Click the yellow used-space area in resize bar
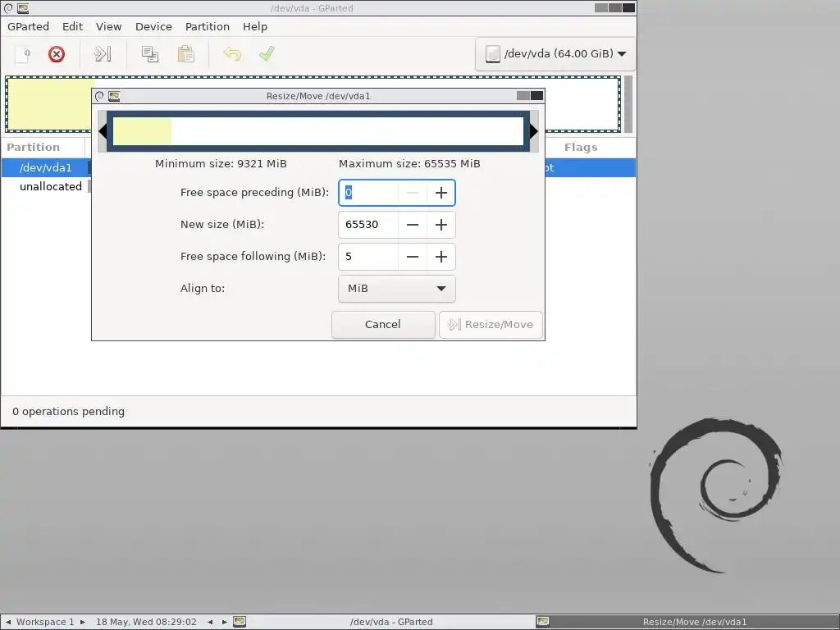 pos(142,131)
